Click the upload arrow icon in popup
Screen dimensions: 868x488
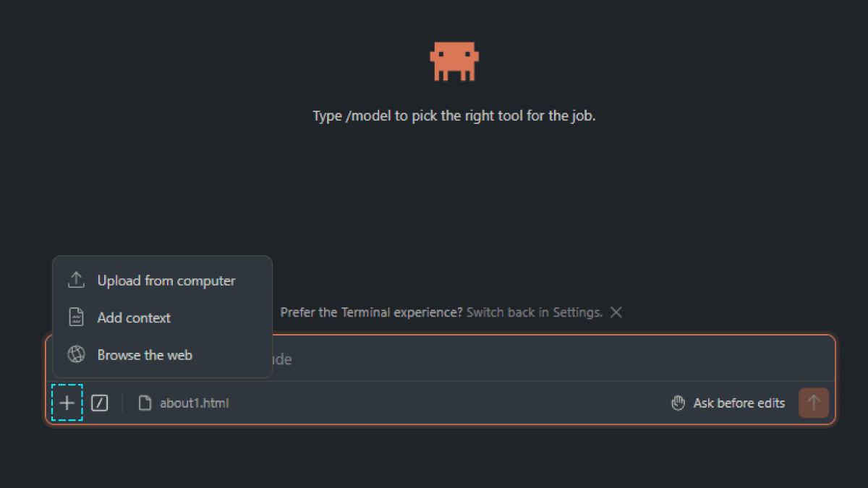pos(76,281)
